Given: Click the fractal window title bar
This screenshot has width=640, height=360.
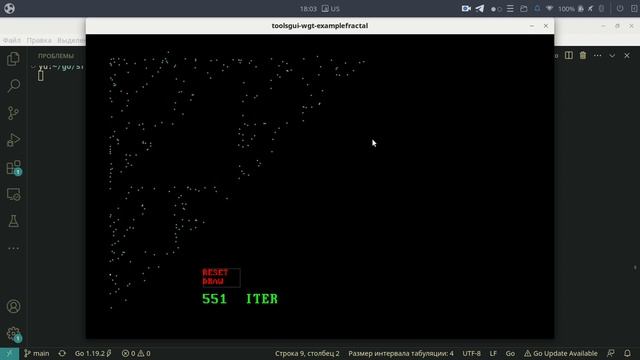Looking at the screenshot, I should 320,26.
